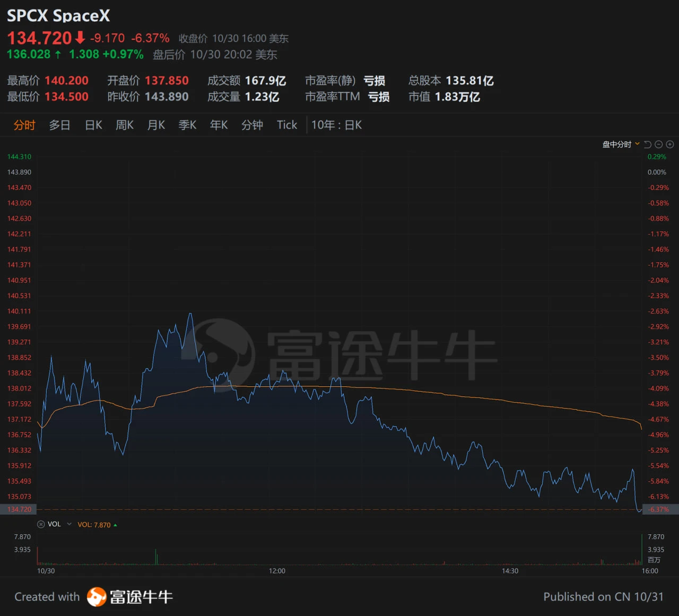Select the 分钟 minute chart tab
Viewport: 679px width, 616px height.
pyautogui.click(x=252, y=125)
